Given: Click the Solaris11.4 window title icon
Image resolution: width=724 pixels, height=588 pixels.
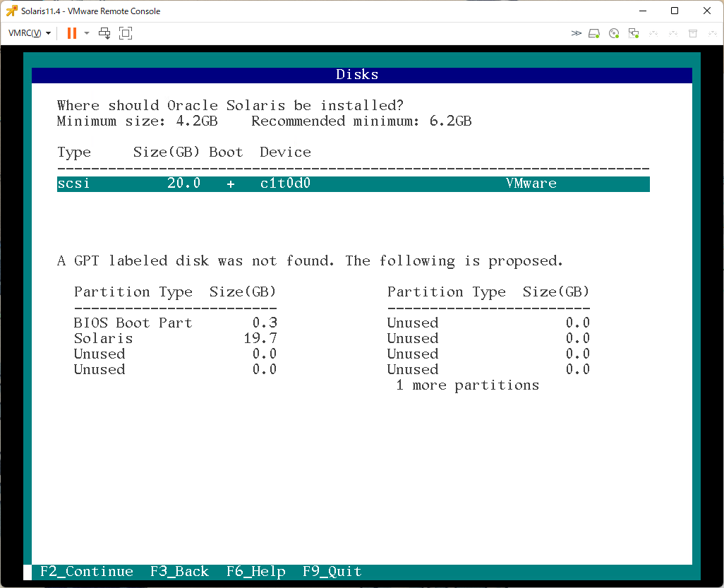Looking at the screenshot, I should point(11,11).
